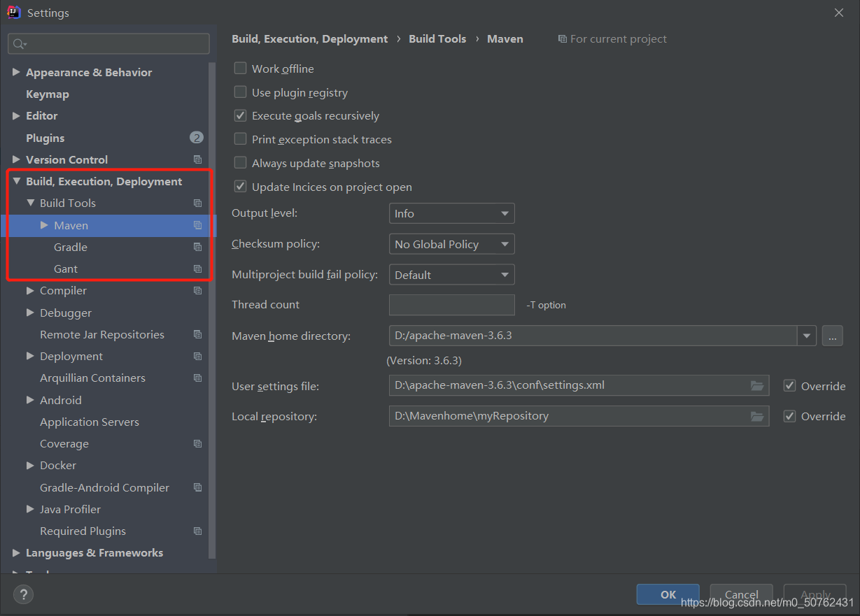Viewport: 860px width, 616px height.
Task: Click Maven home directory browse button
Action: pos(832,336)
